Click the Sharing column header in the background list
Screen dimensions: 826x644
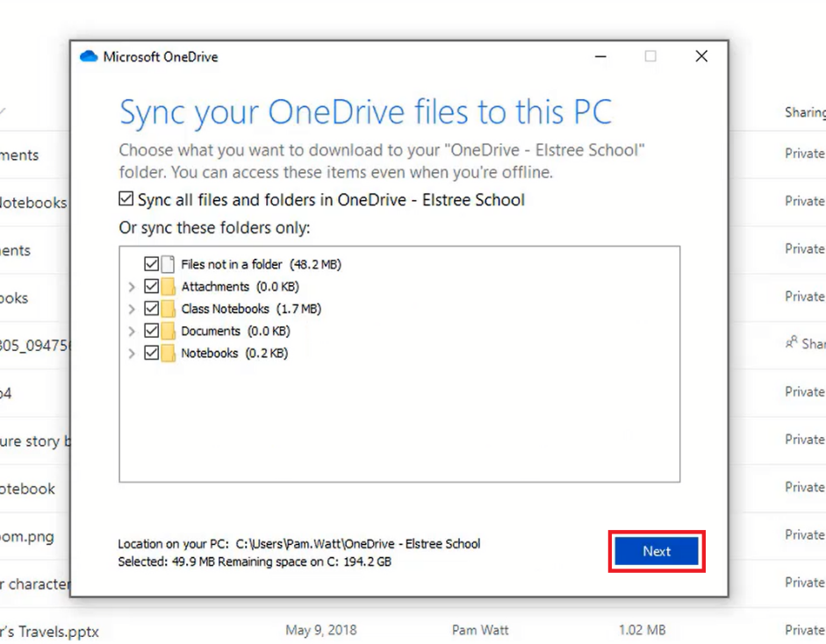[805, 112]
